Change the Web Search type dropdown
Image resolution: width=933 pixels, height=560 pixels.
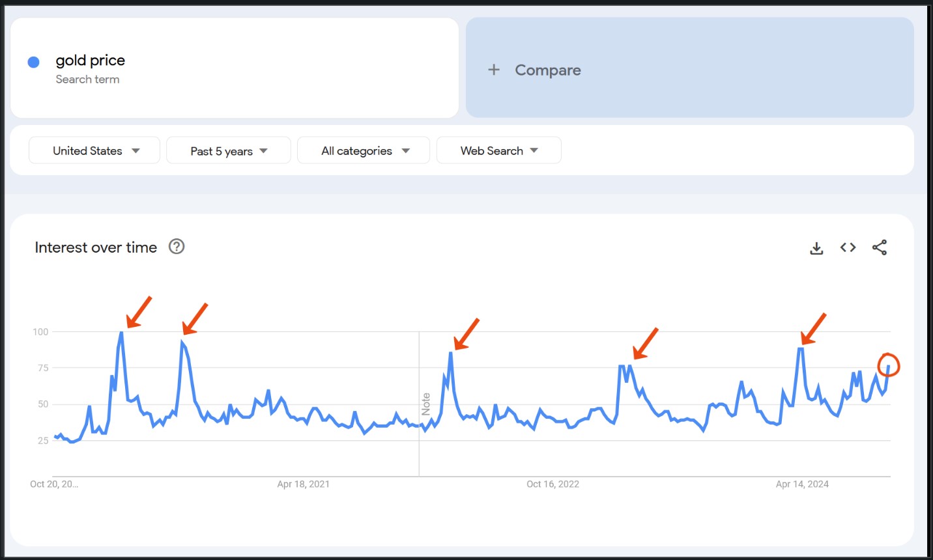click(498, 150)
